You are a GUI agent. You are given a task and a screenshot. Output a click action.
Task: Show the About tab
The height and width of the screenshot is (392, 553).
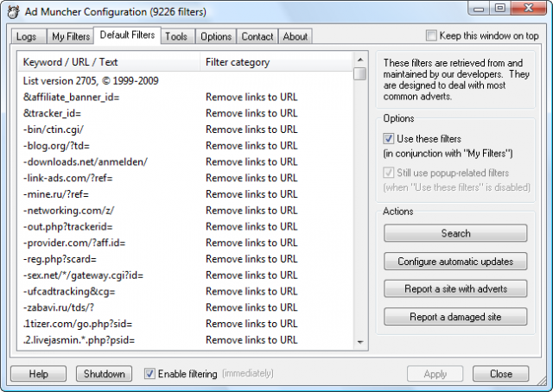(296, 36)
